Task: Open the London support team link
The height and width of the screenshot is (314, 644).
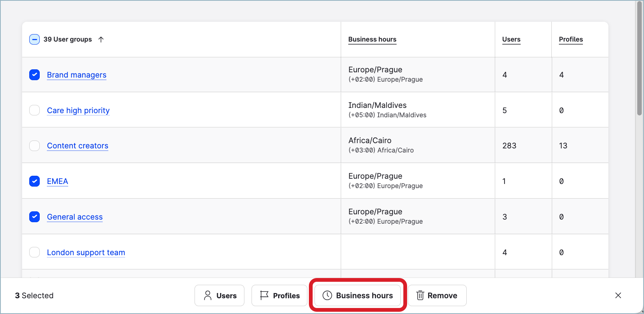Action: (86, 253)
